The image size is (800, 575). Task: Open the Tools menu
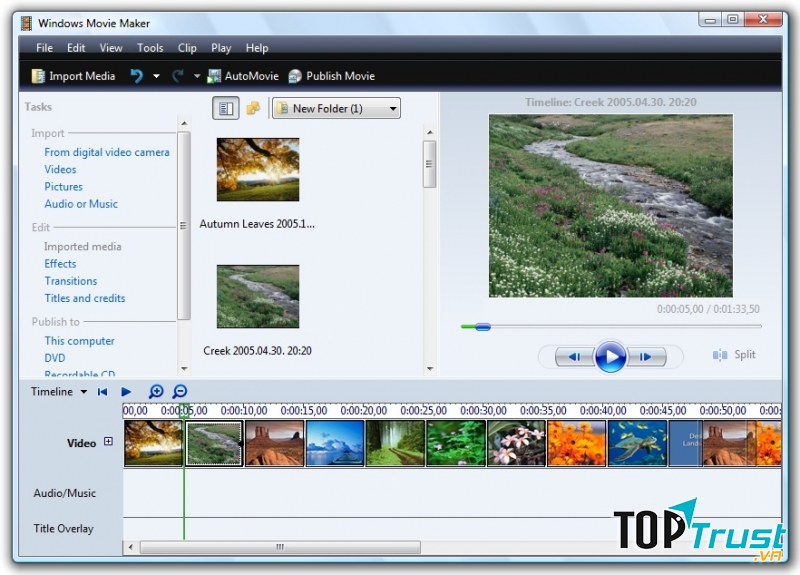coord(150,48)
